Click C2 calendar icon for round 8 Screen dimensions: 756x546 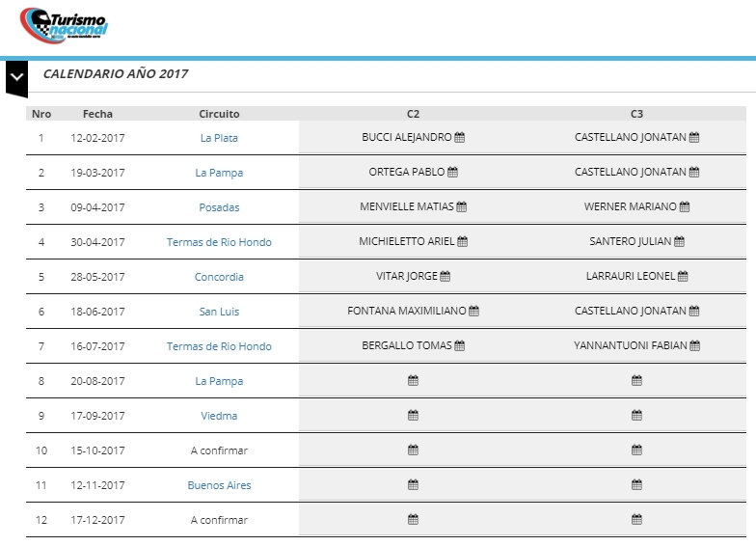[413, 381]
